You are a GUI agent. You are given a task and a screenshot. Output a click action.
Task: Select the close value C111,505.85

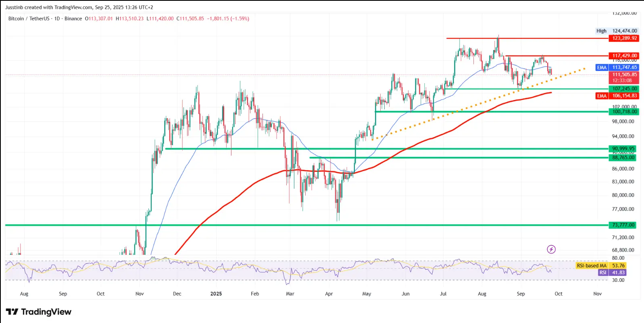(190, 19)
